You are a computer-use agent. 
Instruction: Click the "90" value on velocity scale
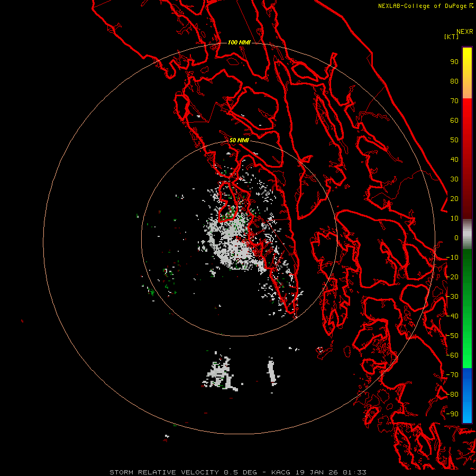tap(454, 62)
